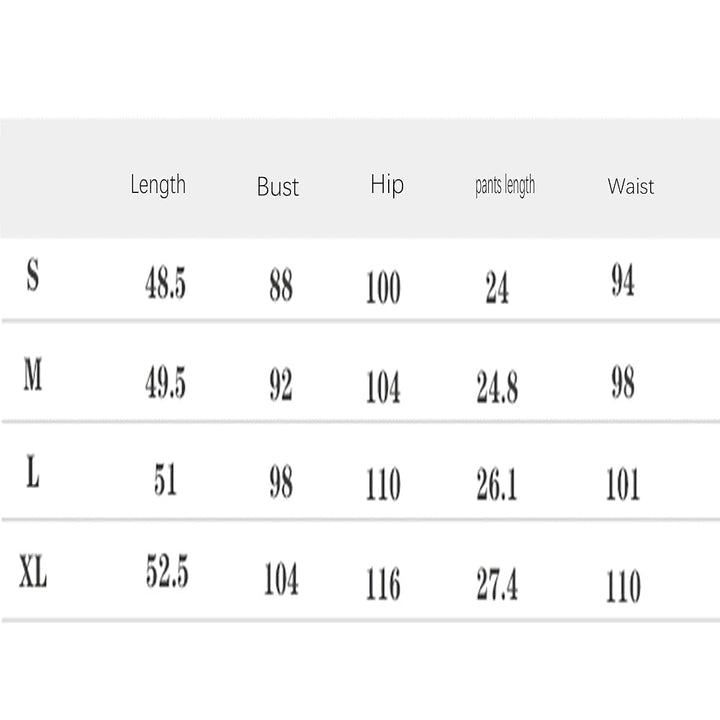Select the 88 bust value for S

click(x=281, y=287)
